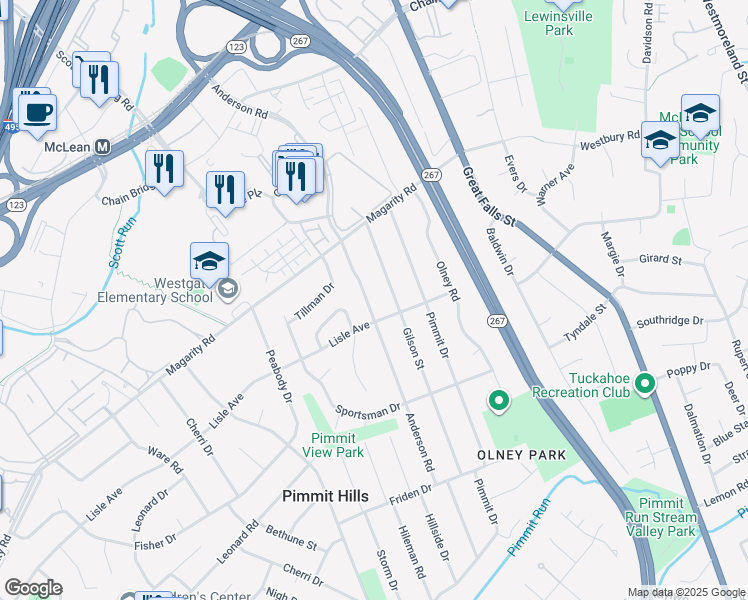Open Pimmit Run Stream Valley Park label
748x600 pixels.
tap(661, 517)
